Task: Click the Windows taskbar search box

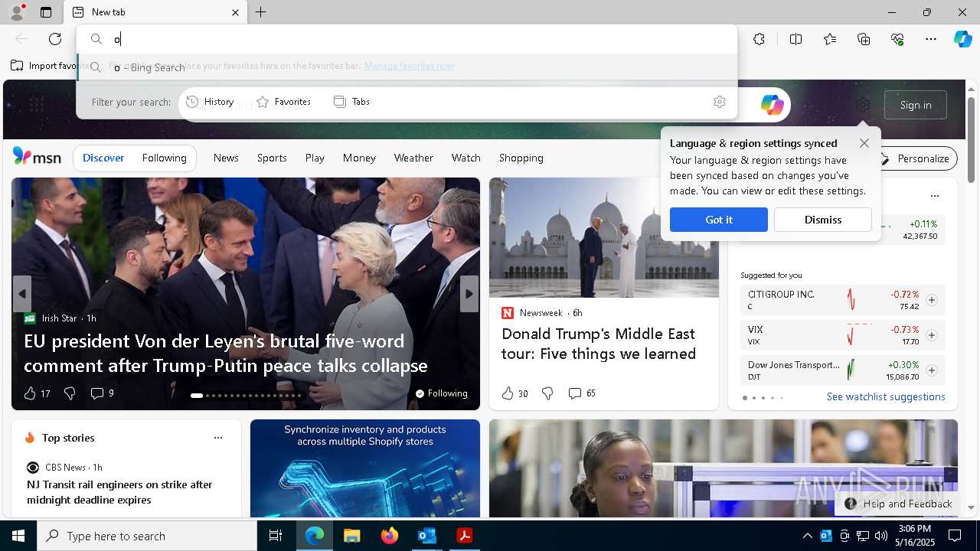Action: tap(147, 536)
